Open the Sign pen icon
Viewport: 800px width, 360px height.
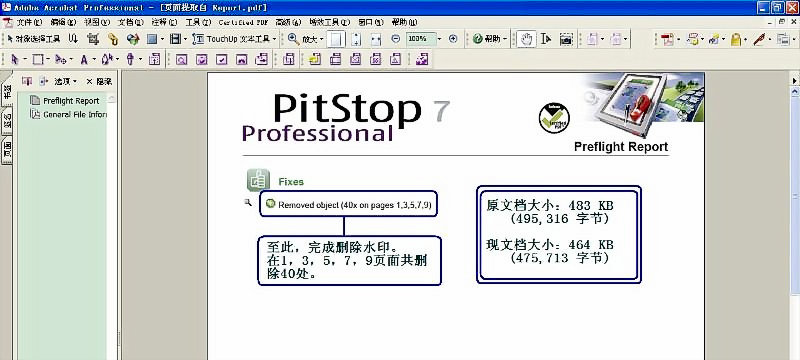[x=759, y=39]
